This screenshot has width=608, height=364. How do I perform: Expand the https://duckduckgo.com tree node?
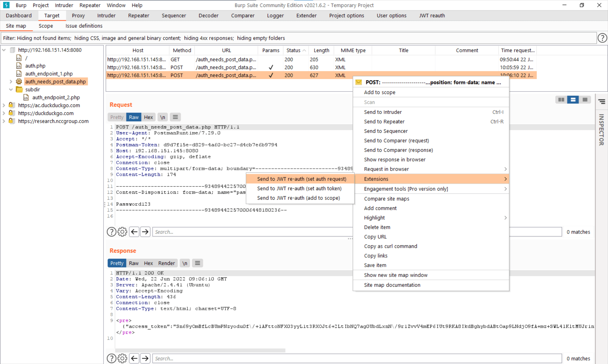(x=4, y=113)
